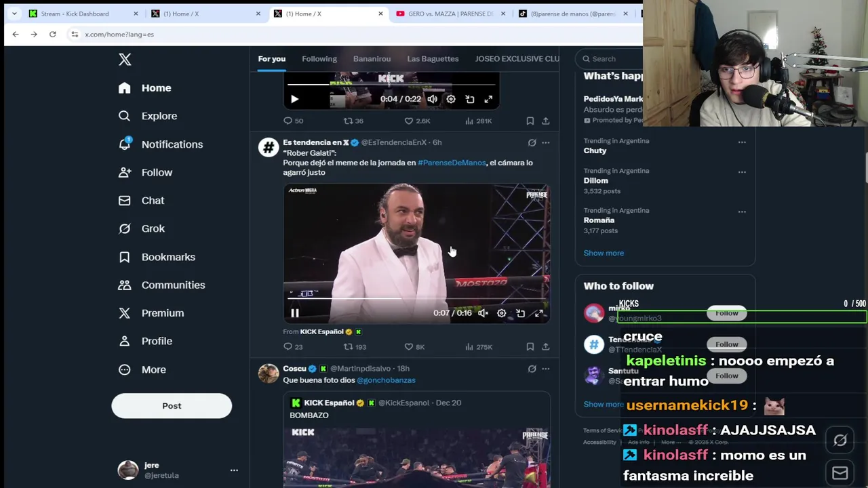
Task: Click the browser address bar
Action: 353,34
